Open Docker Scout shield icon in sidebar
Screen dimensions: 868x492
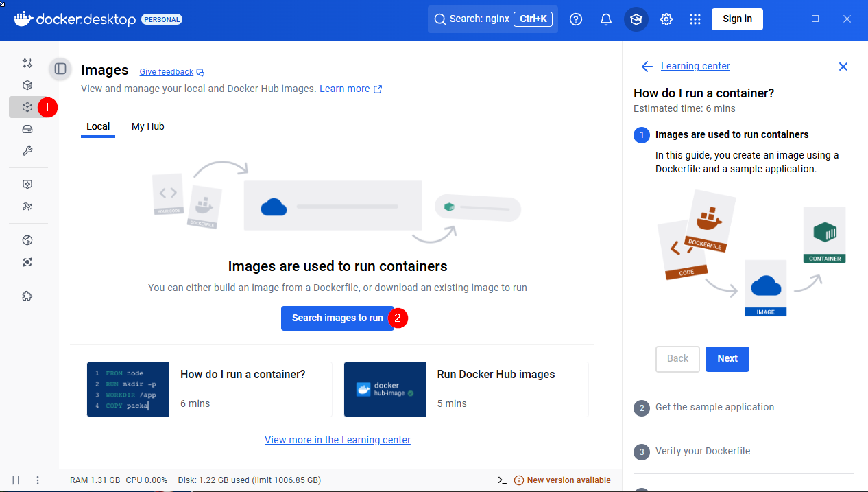tap(27, 185)
